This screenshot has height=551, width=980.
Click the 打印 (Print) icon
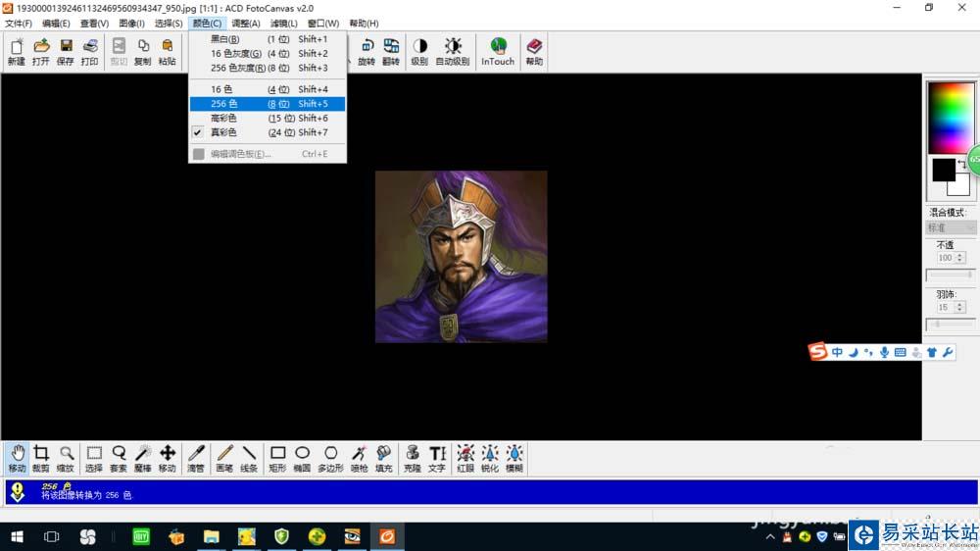(89, 52)
